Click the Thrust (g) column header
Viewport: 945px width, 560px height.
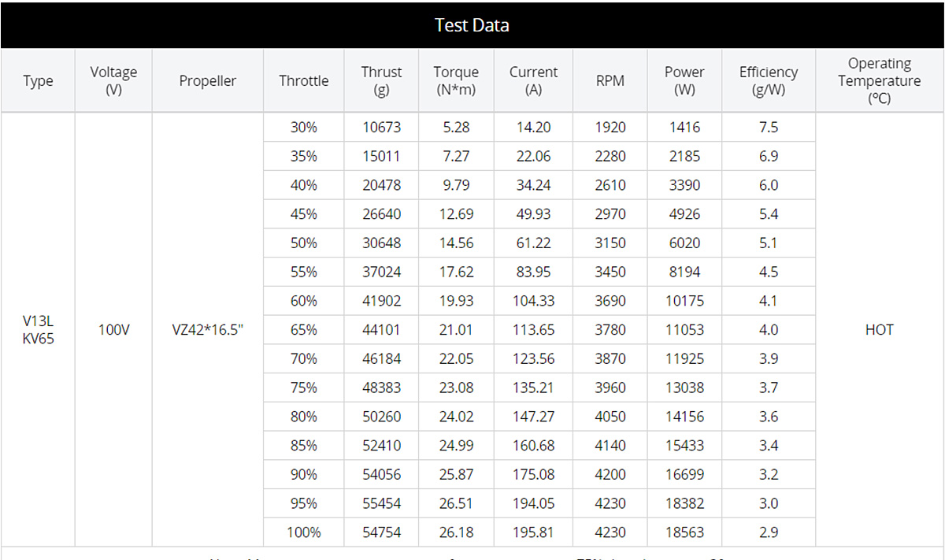click(381, 80)
